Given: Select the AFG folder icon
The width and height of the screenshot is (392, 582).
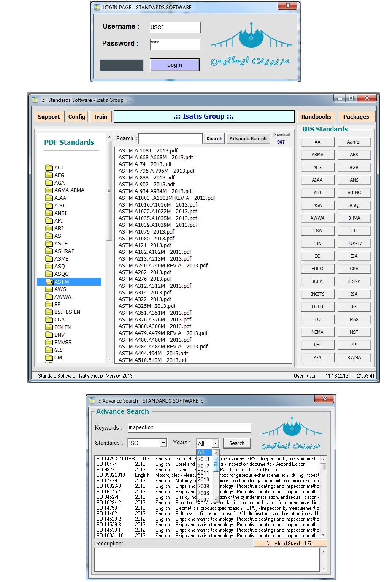Looking at the screenshot, I should point(49,175).
